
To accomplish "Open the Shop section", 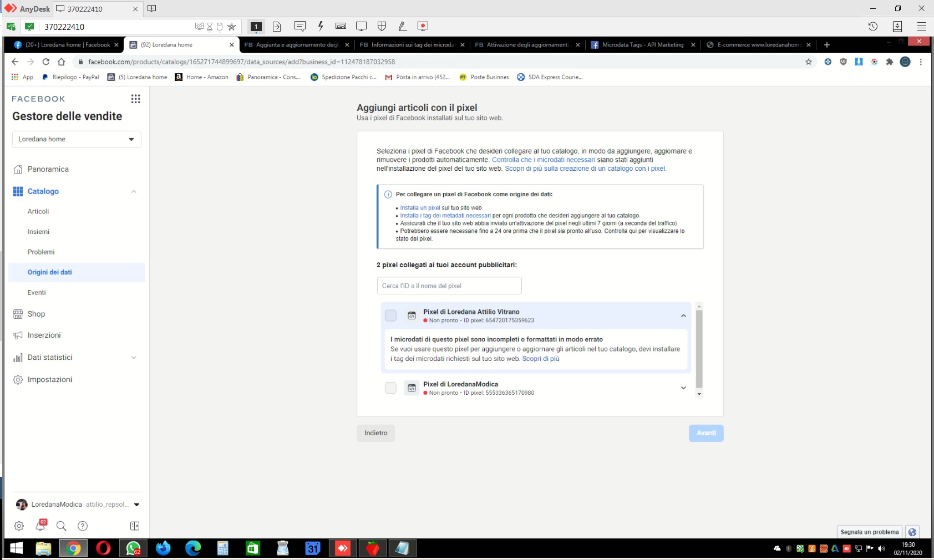I will pos(36,314).
